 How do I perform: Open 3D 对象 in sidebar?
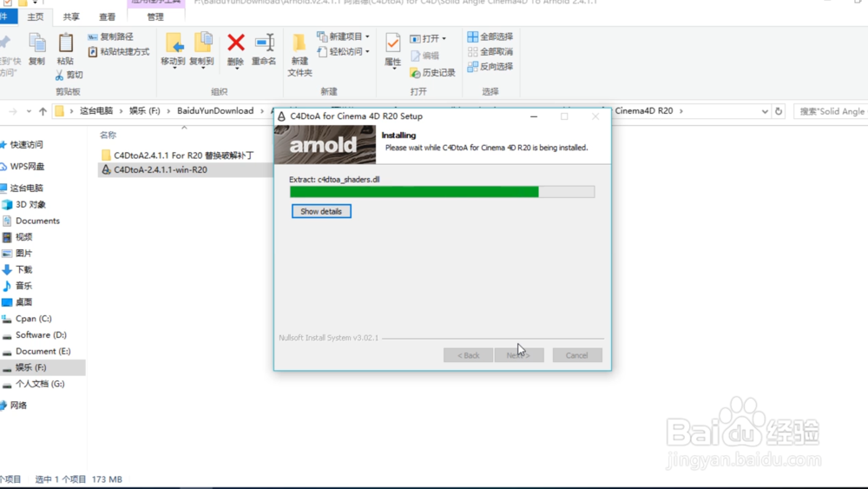pos(30,204)
